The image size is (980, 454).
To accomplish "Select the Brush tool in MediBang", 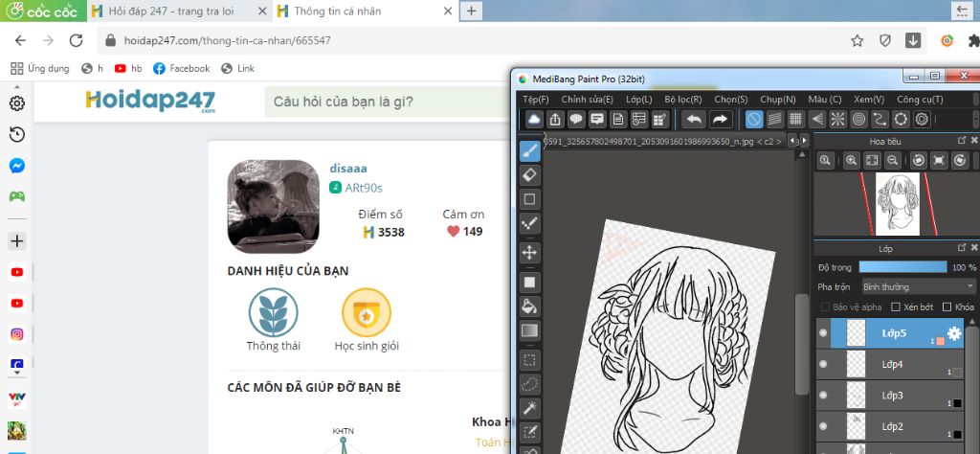I will [530, 150].
